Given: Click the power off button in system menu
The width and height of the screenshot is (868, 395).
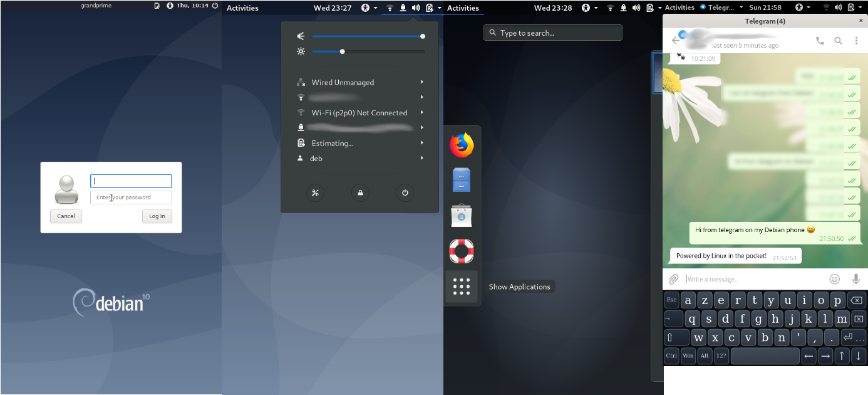Looking at the screenshot, I should pyautogui.click(x=405, y=192).
